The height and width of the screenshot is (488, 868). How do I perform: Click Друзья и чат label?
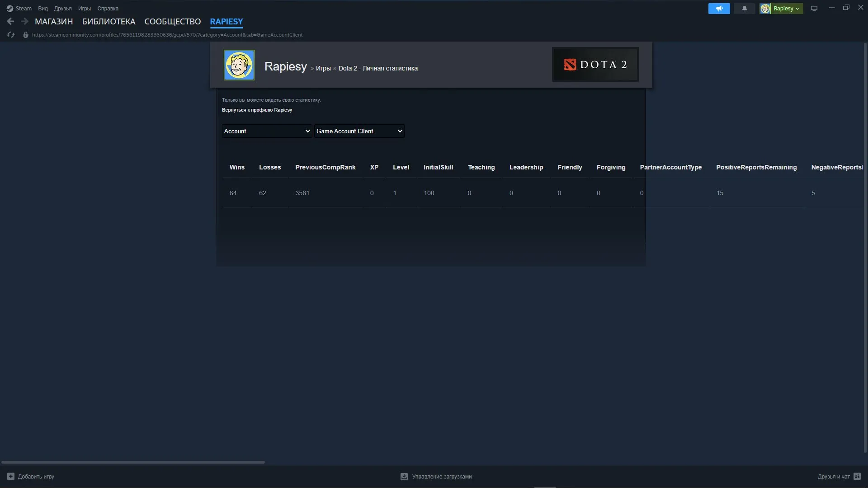[834, 476]
